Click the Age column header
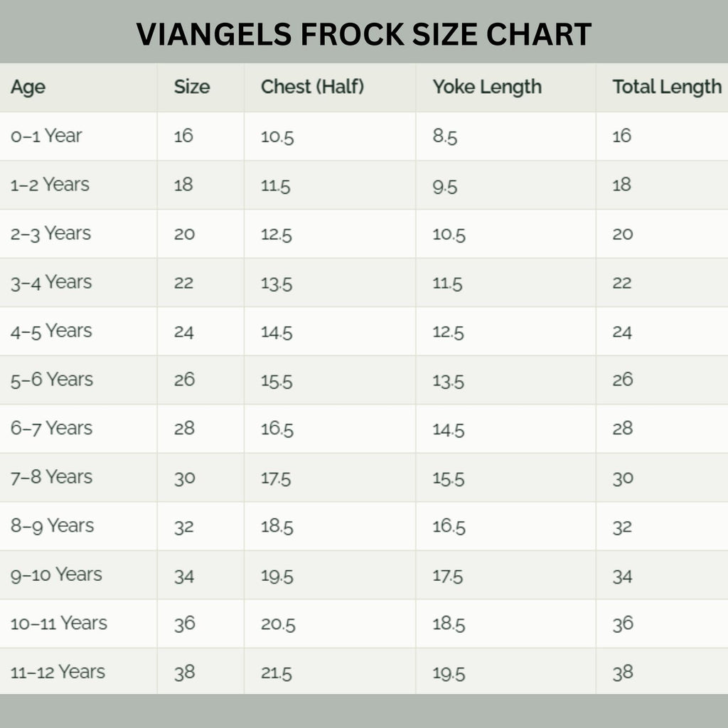 tap(28, 87)
